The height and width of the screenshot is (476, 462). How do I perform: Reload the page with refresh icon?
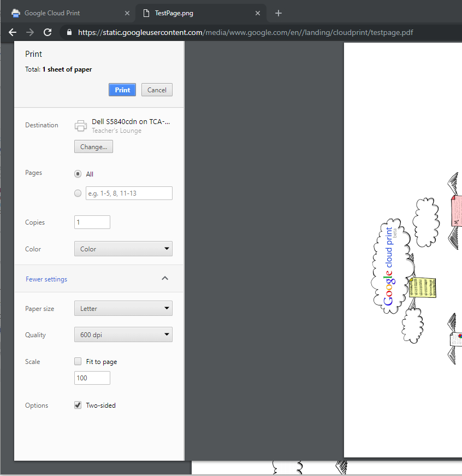[48, 32]
